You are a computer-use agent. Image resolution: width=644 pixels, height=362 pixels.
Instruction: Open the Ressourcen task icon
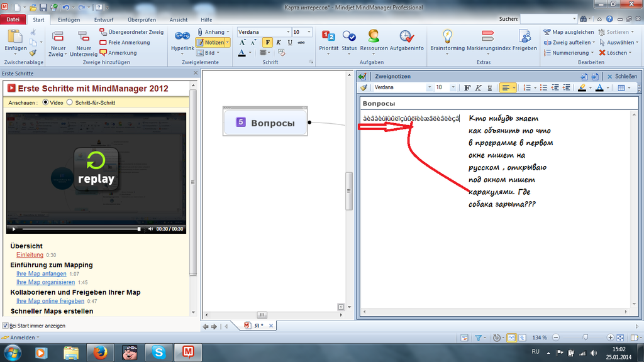374,38
